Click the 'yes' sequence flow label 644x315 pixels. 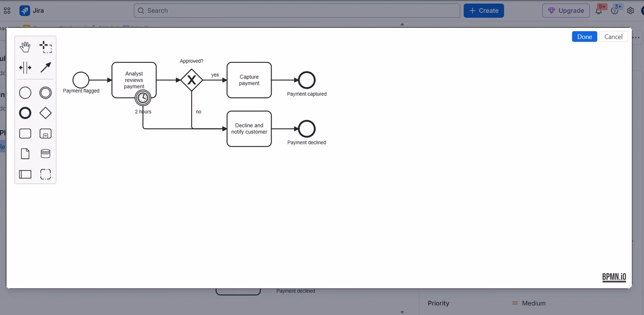[x=215, y=75]
